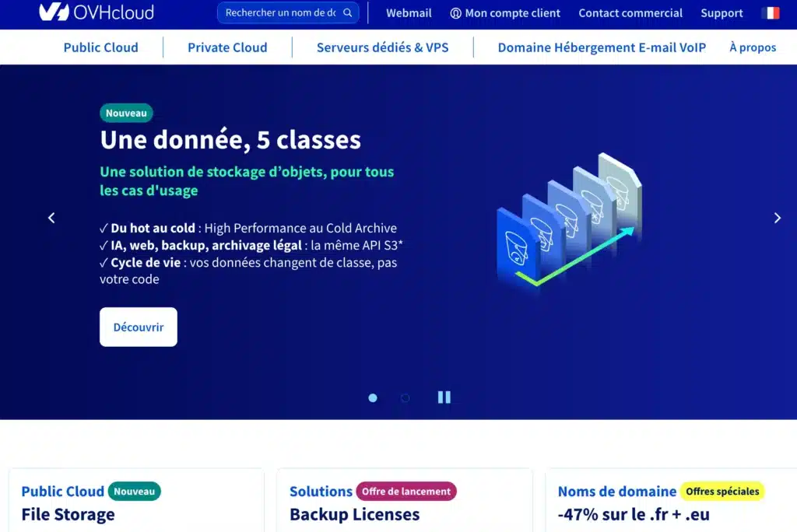This screenshot has width=797, height=532.
Task: Open the French flag language selector
Action: click(771, 12)
